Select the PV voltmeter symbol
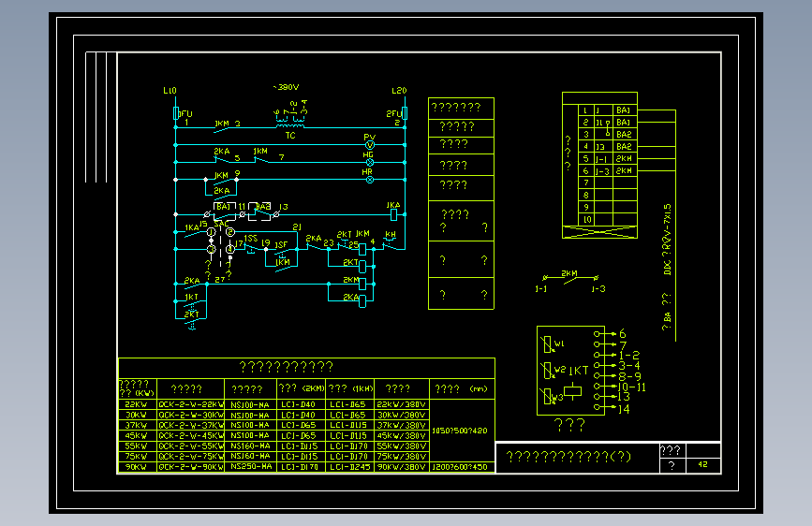The image size is (812, 526). click(370, 145)
